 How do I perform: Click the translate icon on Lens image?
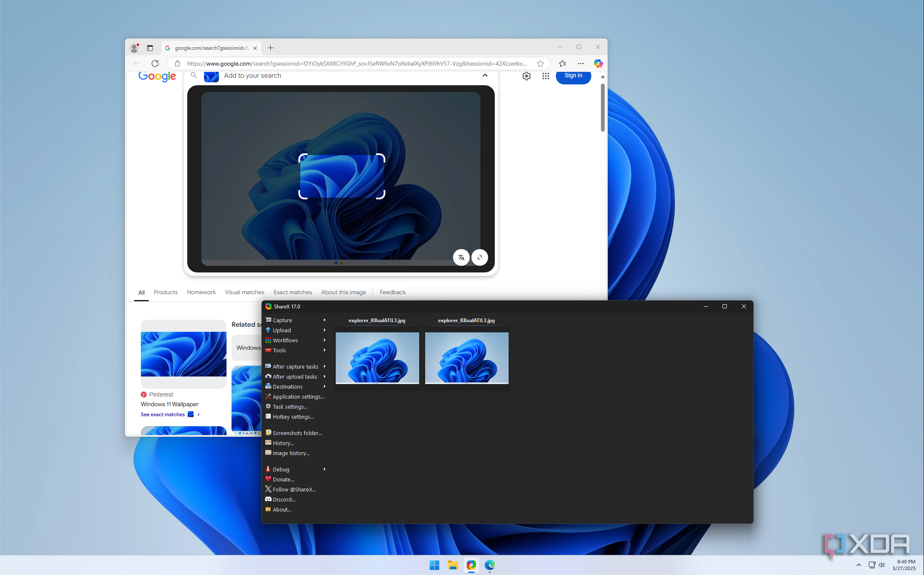(461, 257)
